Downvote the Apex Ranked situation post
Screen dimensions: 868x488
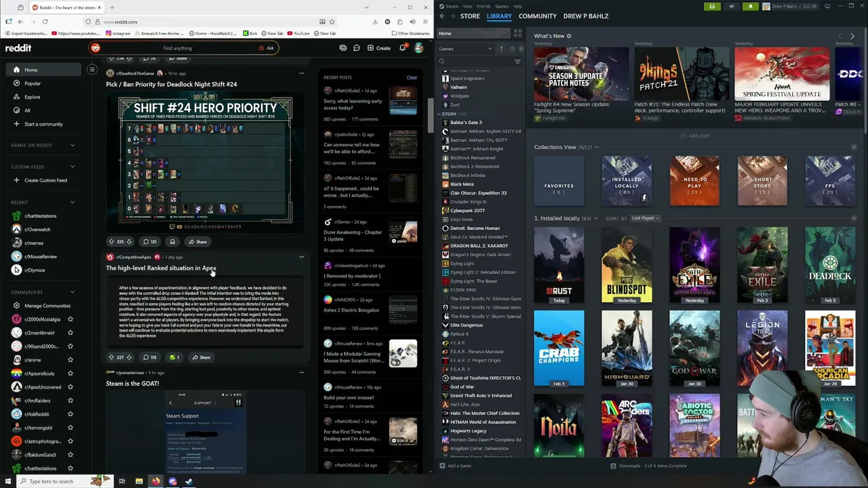tap(129, 357)
